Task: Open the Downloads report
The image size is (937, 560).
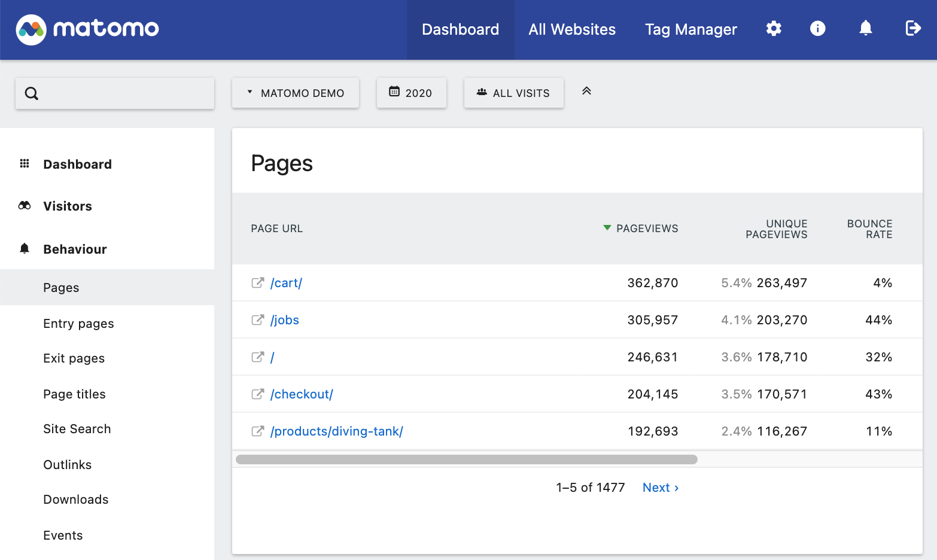Action: (x=75, y=499)
